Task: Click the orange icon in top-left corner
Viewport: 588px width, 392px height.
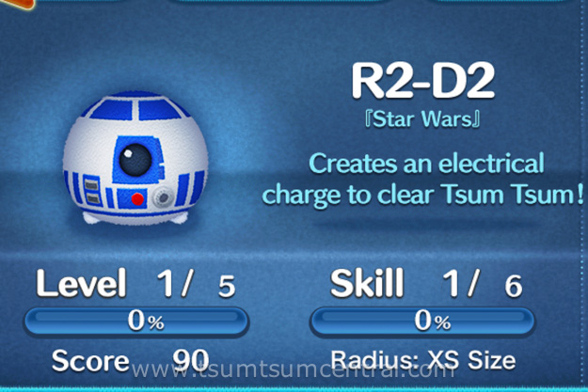Action: pyautogui.click(x=17, y=4)
